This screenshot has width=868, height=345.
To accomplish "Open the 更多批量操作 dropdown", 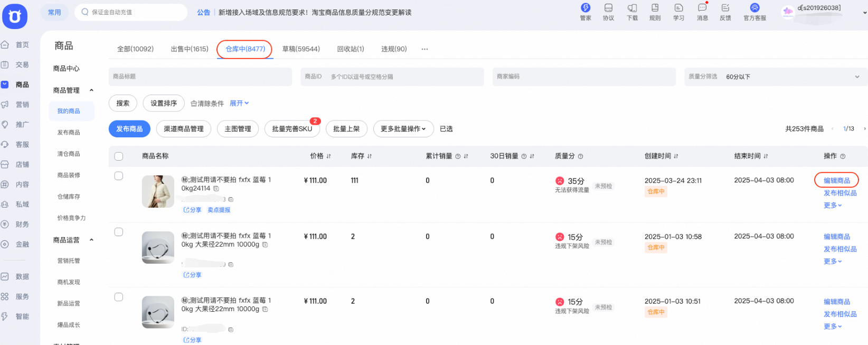I will click(x=403, y=129).
